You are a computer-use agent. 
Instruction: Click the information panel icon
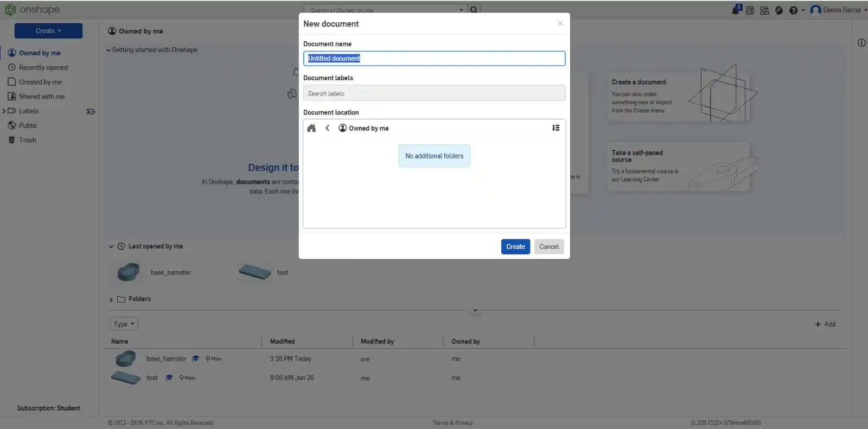pyautogui.click(x=861, y=43)
